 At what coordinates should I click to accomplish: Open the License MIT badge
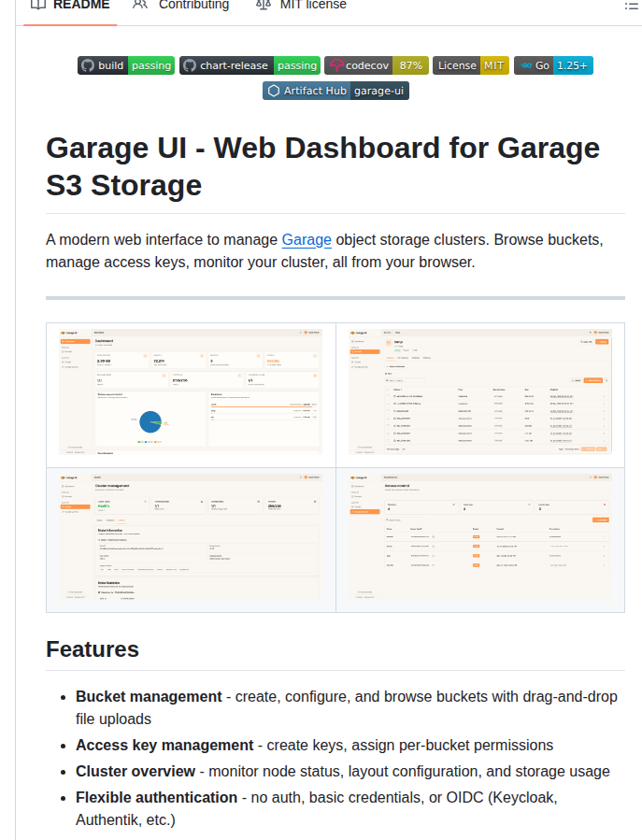471,65
